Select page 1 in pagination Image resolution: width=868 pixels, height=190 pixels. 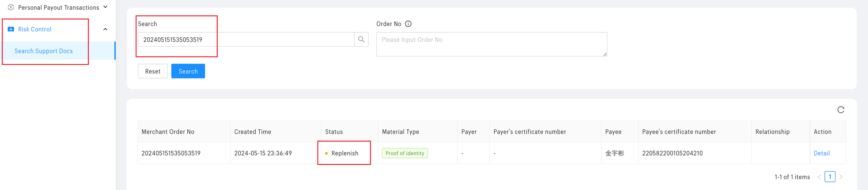[830, 177]
